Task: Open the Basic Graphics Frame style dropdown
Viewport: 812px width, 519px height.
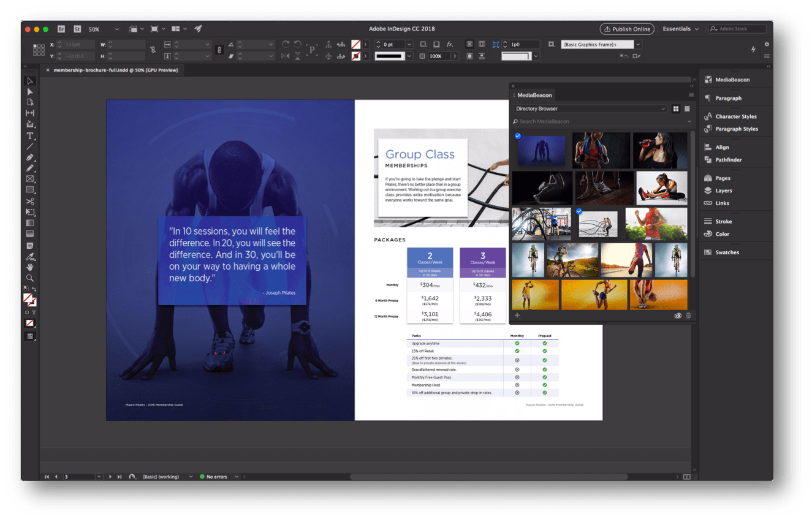Action: (x=638, y=45)
